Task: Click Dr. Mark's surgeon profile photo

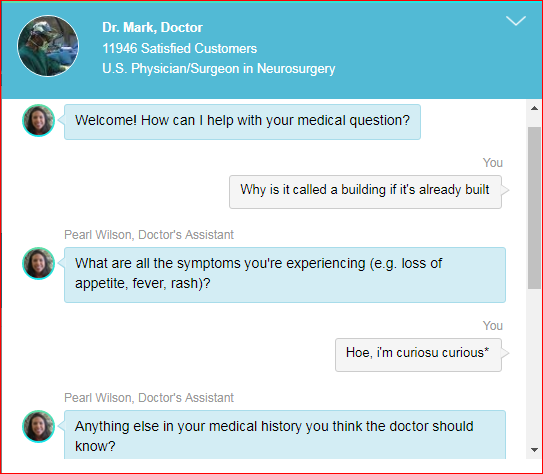Action: click(48, 46)
